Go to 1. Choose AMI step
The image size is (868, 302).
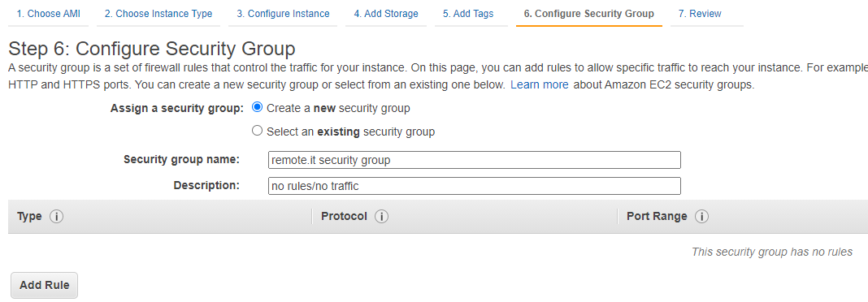click(48, 14)
